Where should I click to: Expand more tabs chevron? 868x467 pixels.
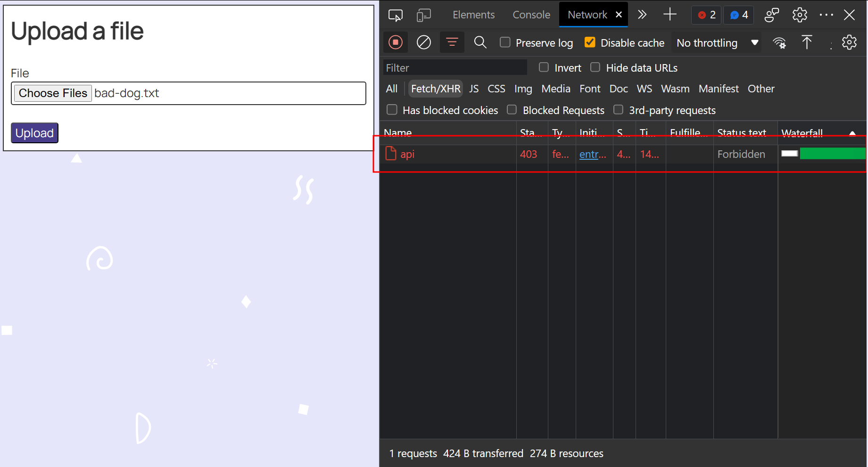click(x=642, y=15)
